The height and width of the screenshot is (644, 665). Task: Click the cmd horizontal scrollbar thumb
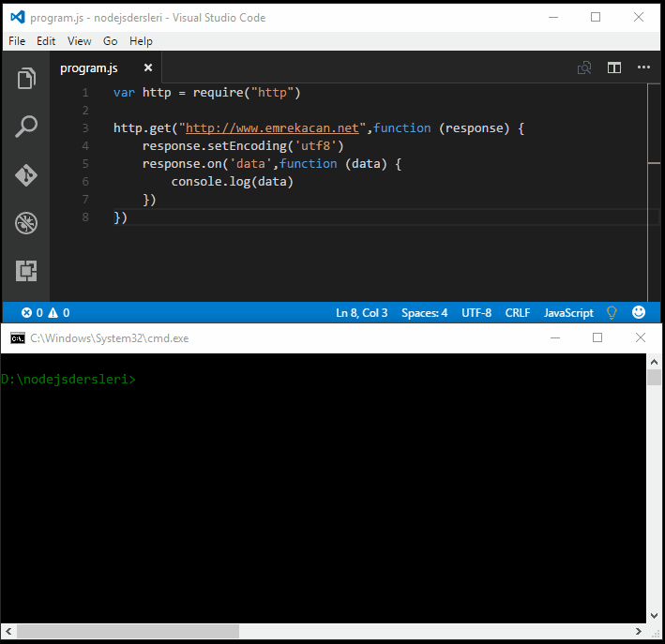(x=128, y=631)
